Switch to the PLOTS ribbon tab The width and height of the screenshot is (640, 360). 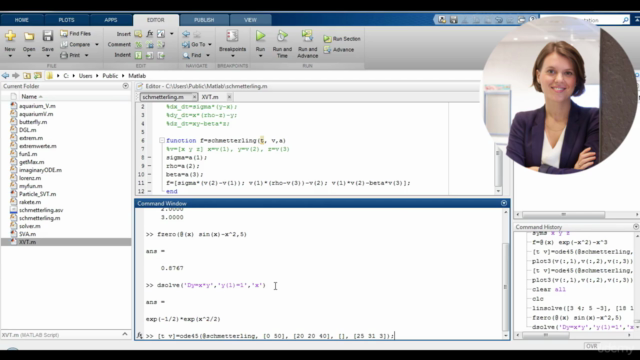pyautogui.click(x=66, y=20)
